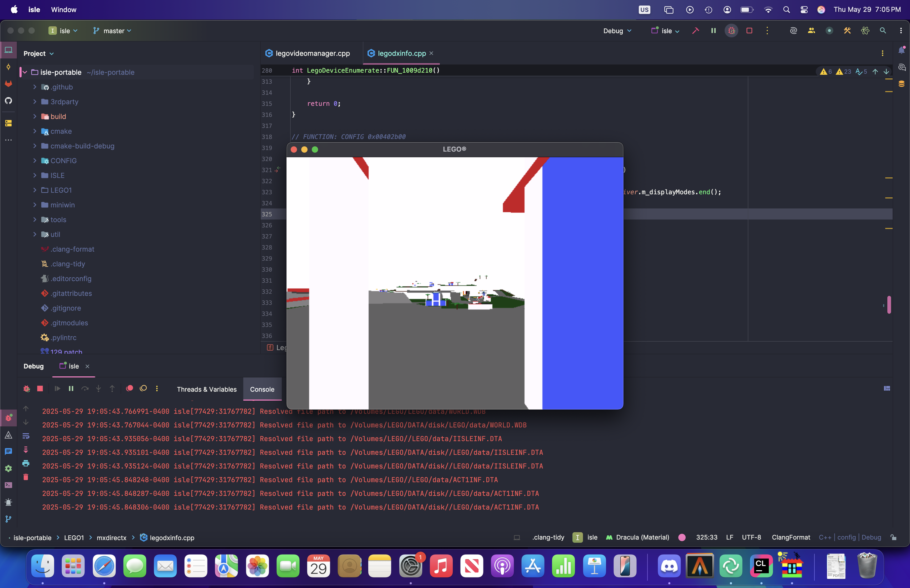Click the editor vertical scrollbar thumb
Screen dimensions: 910x588
[889, 304]
